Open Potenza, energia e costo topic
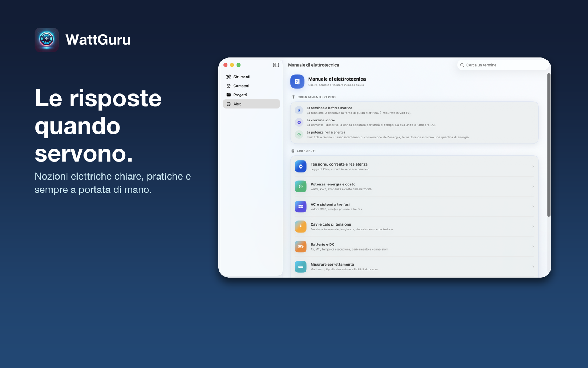 (414, 187)
